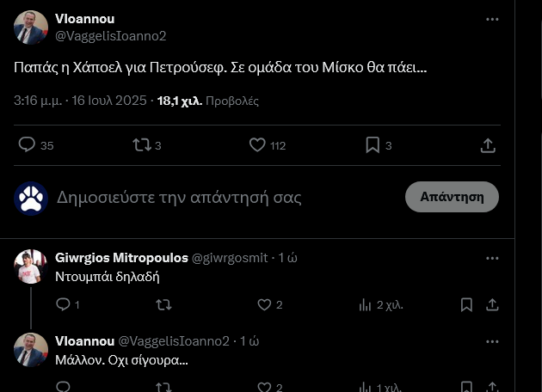View analytics of Giwrgios Mitropoulos's reply
Viewport: 542px width, 392px height.
[x=365, y=304]
